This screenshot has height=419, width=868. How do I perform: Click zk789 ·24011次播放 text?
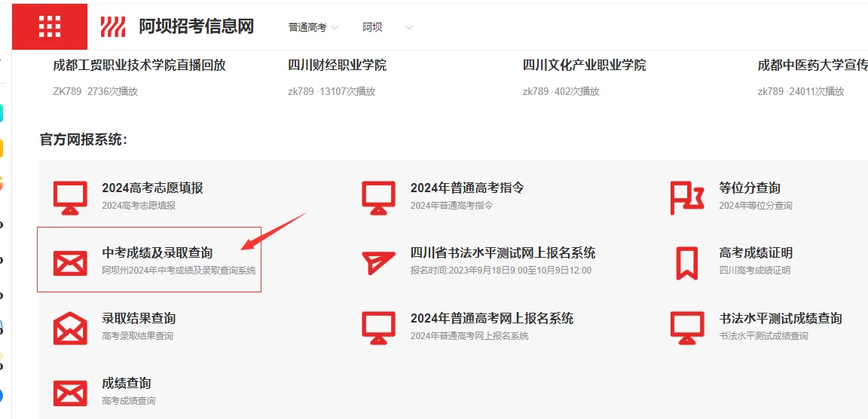click(801, 91)
